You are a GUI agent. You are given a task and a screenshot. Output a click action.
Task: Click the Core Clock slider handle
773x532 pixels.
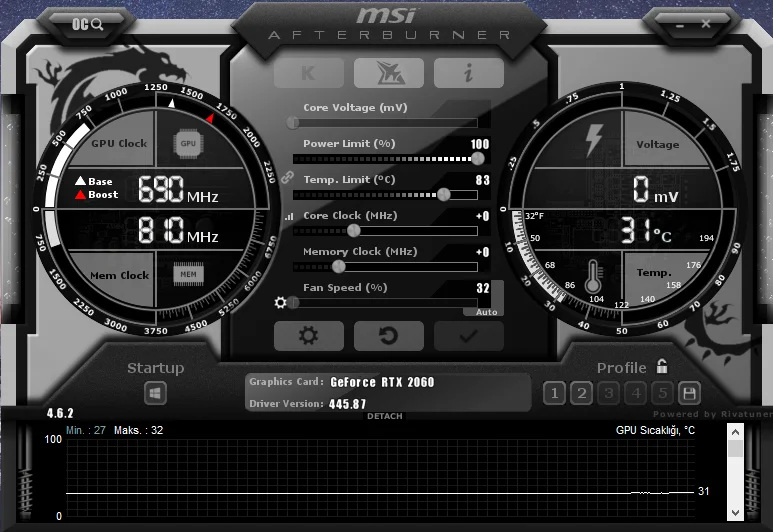[x=353, y=230]
